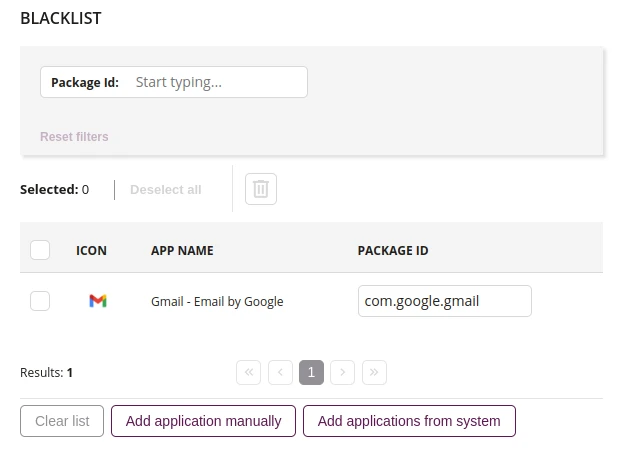
Task: Jump to last page arrow
Action: coord(374,372)
